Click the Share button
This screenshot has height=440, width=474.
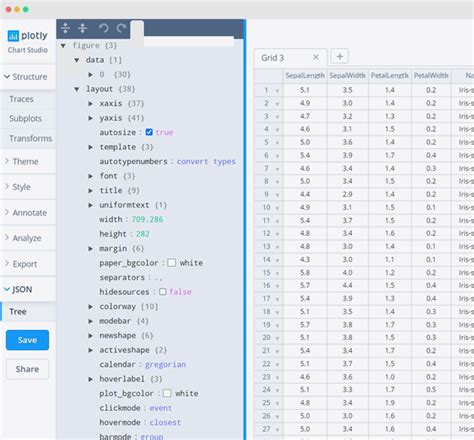coord(27,369)
